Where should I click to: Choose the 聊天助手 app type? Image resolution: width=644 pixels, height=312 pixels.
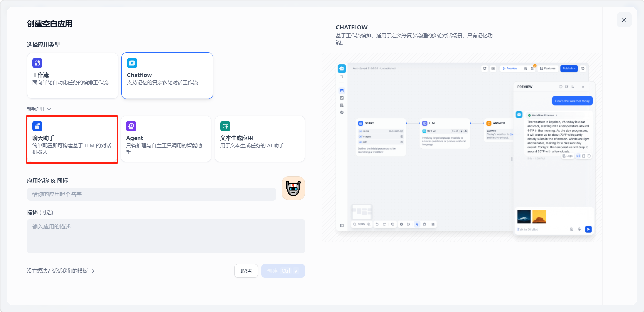[72, 139]
